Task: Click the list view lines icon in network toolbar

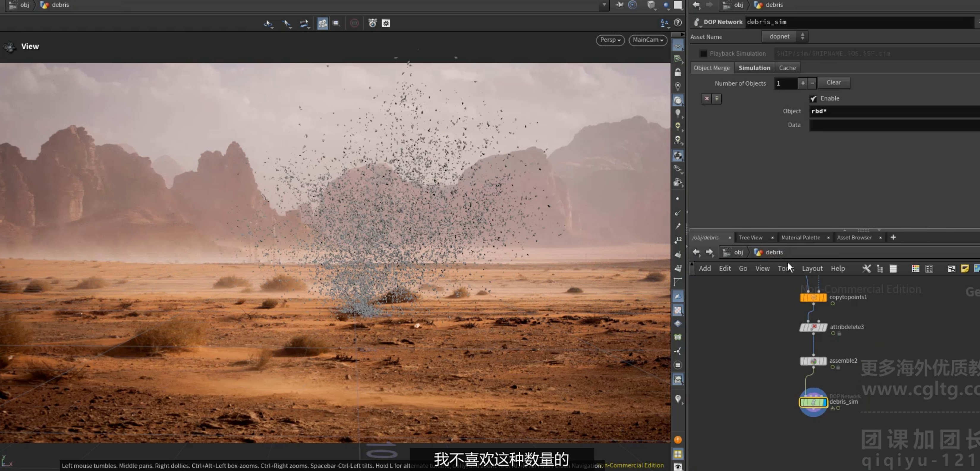Action: tap(893, 269)
